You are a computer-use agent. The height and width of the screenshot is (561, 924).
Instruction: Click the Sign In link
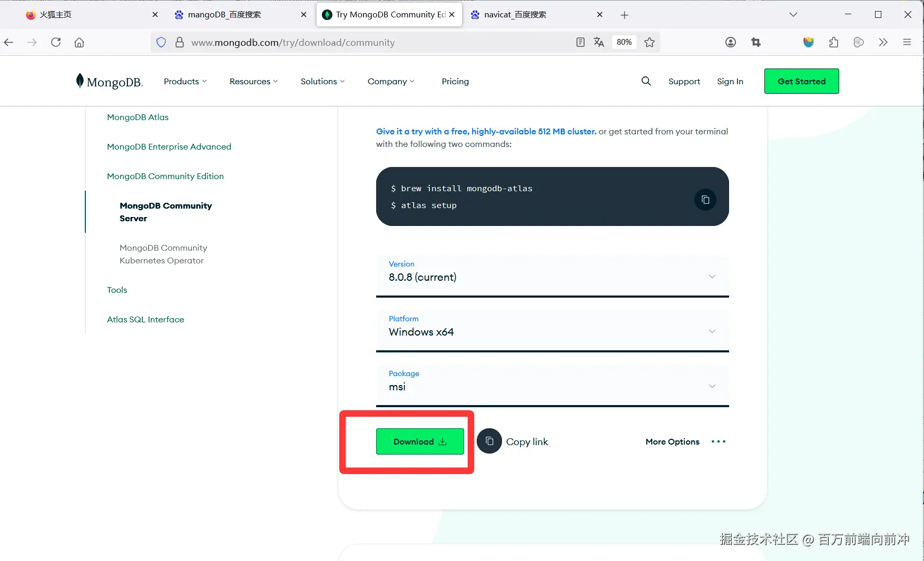(730, 81)
